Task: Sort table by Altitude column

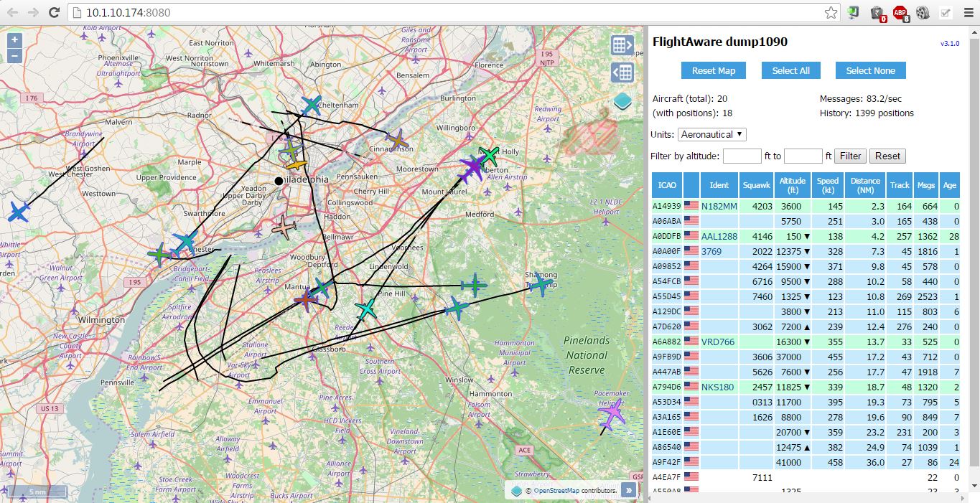Action: (793, 185)
